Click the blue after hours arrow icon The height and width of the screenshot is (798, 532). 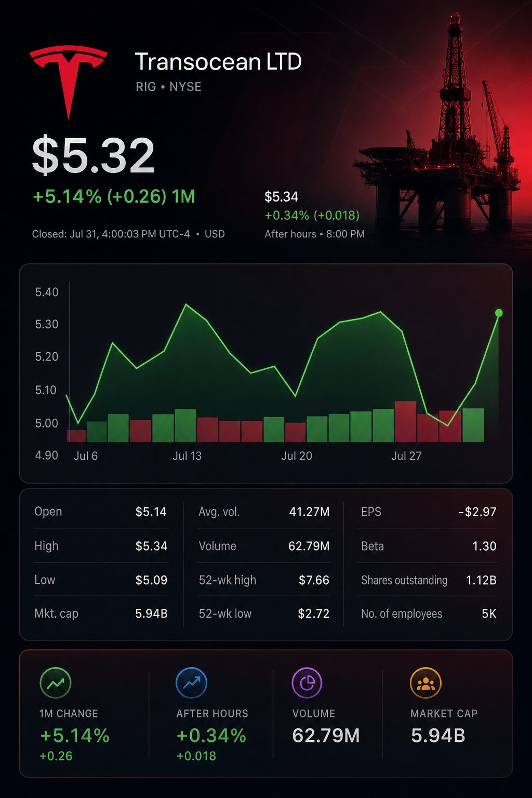click(192, 683)
